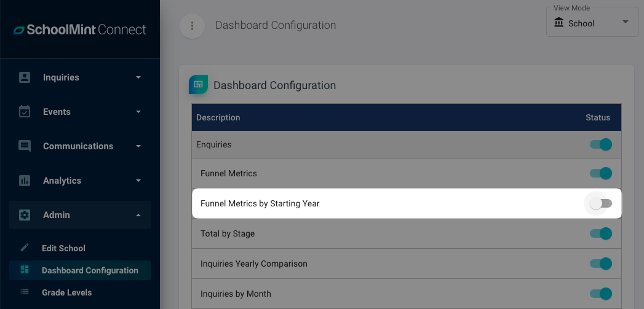Open the View Mode School dropdown
The width and height of the screenshot is (644, 309).
point(592,23)
